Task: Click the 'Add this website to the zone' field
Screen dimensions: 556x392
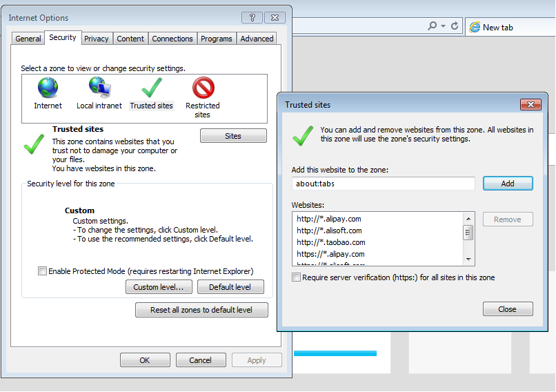Action: 384,184
